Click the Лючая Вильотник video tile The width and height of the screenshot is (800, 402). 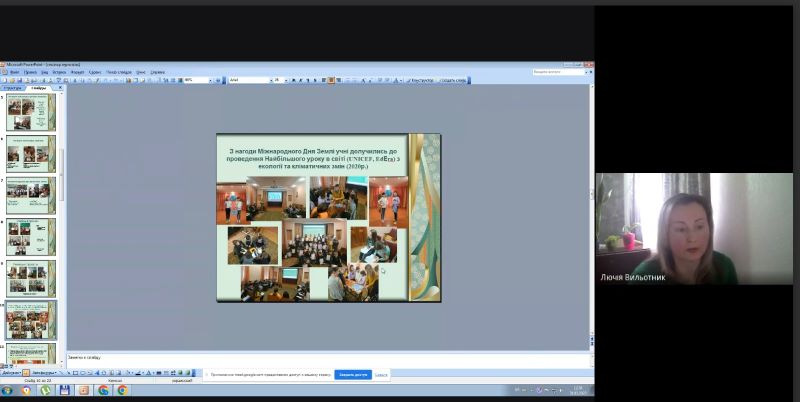694,229
